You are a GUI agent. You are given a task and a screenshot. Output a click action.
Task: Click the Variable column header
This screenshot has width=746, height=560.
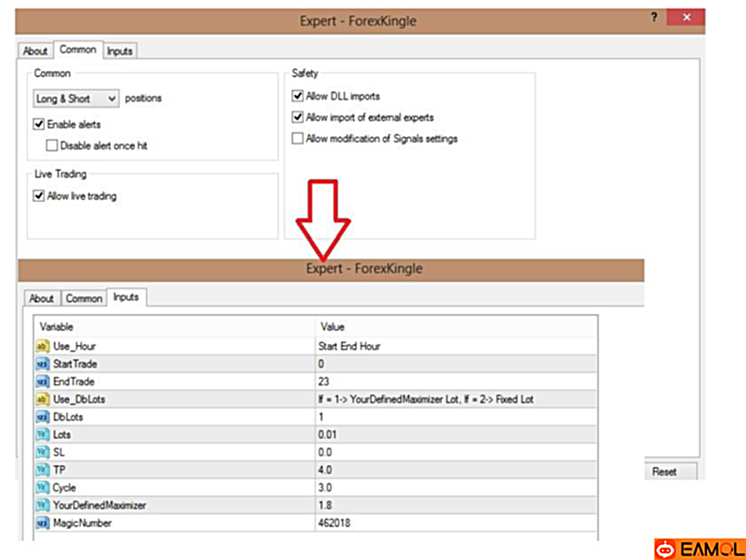coord(174,327)
